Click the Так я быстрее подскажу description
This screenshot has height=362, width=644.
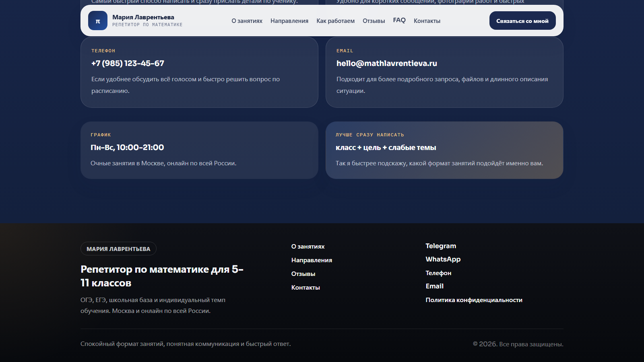(440, 163)
